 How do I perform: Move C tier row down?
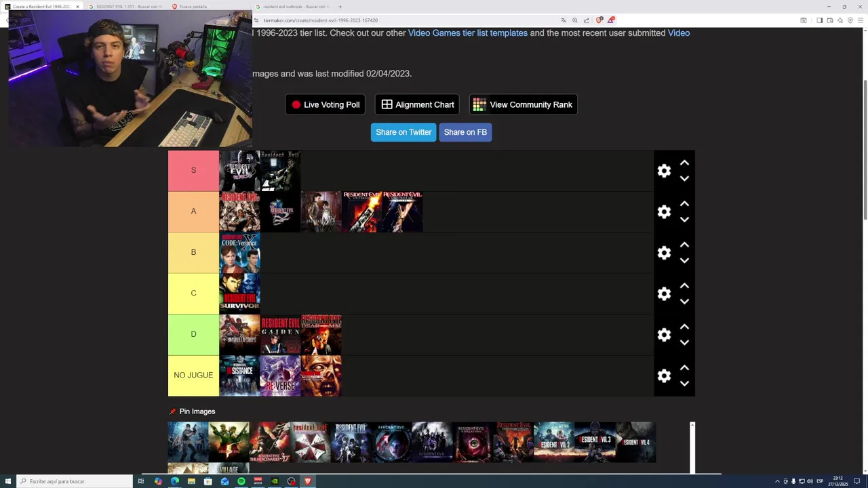(x=684, y=302)
